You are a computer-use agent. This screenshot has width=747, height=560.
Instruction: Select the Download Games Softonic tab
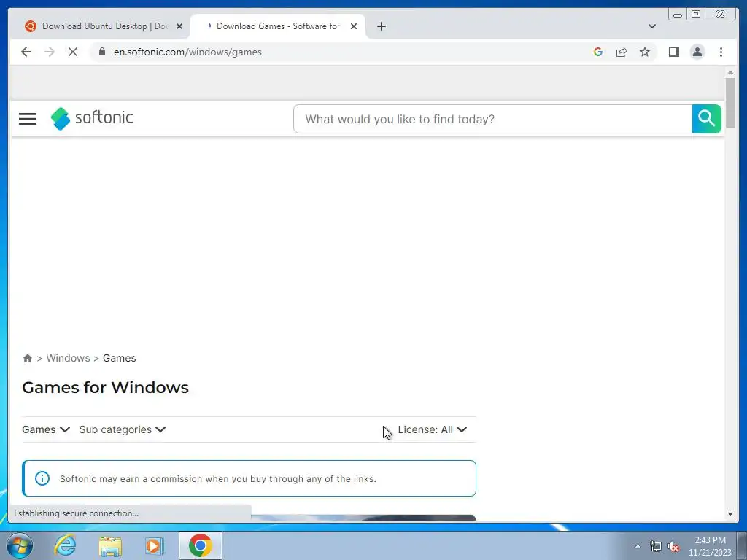(278, 26)
